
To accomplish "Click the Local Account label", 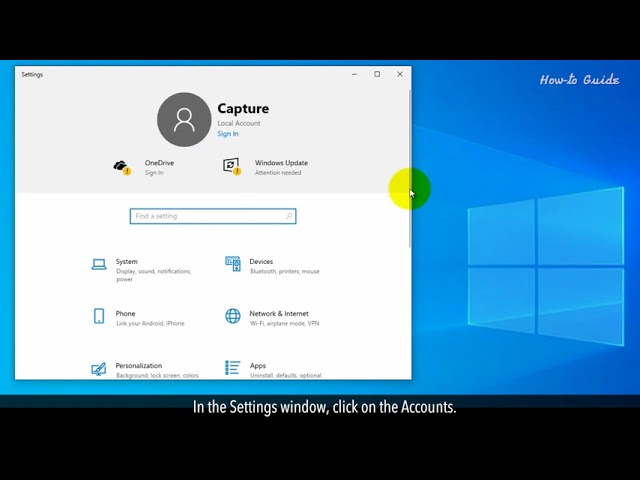I will click(239, 123).
